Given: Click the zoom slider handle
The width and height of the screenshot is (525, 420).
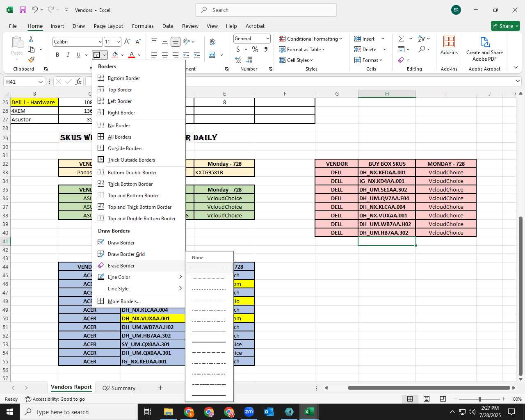Looking at the screenshot, I should tap(479, 399).
